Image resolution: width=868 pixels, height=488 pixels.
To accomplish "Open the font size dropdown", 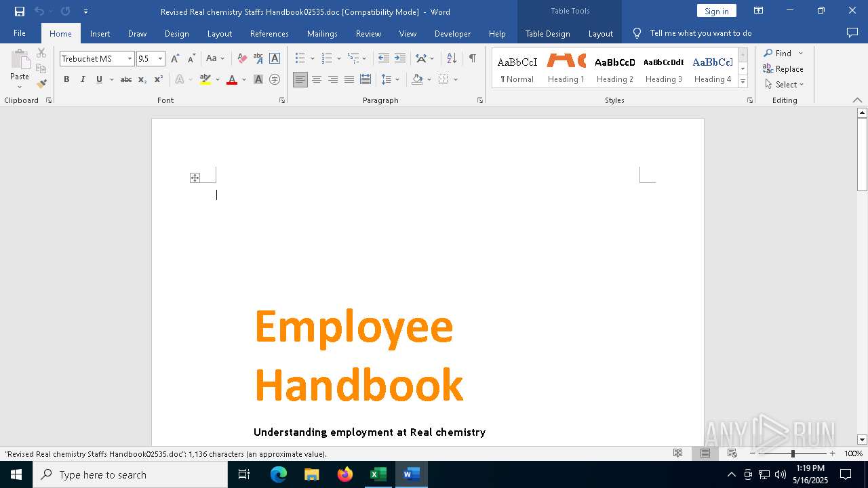I will pos(160,58).
